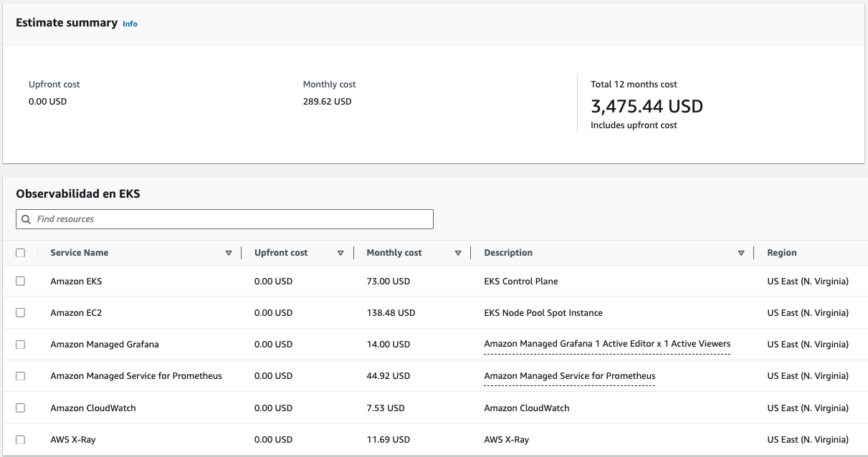Check the Amazon EC2 row checkbox
868x457 pixels.
[x=20, y=313]
